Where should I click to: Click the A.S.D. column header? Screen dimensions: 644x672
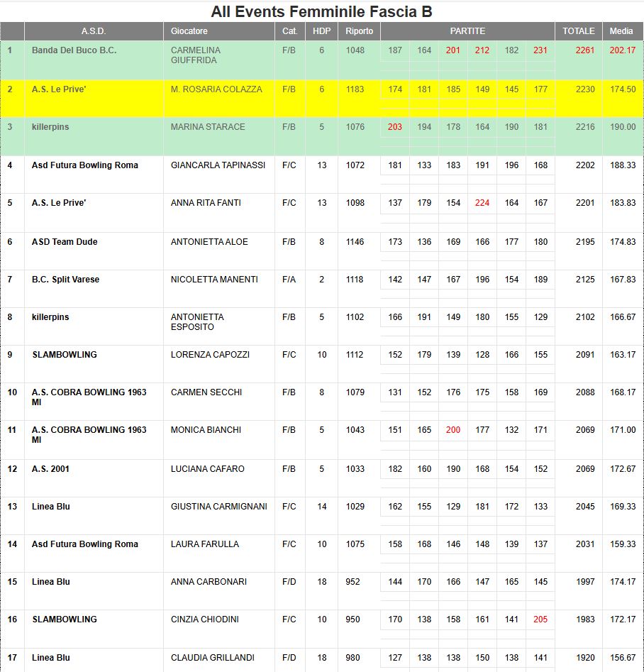click(x=93, y=31)
